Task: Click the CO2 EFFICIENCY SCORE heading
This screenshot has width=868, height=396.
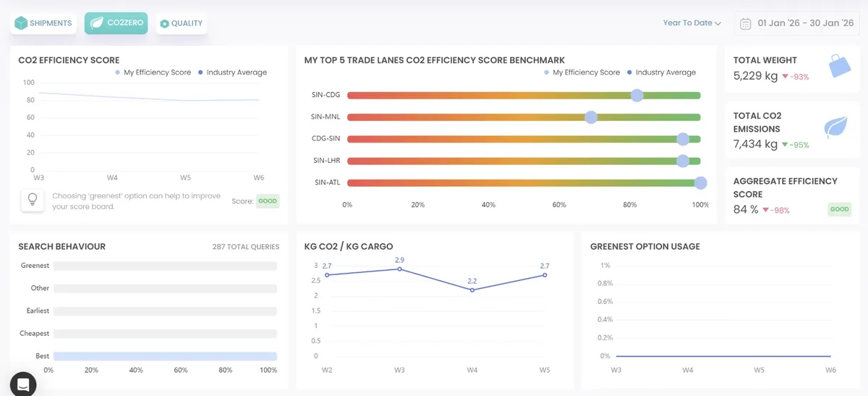Action: coord(69,60)
